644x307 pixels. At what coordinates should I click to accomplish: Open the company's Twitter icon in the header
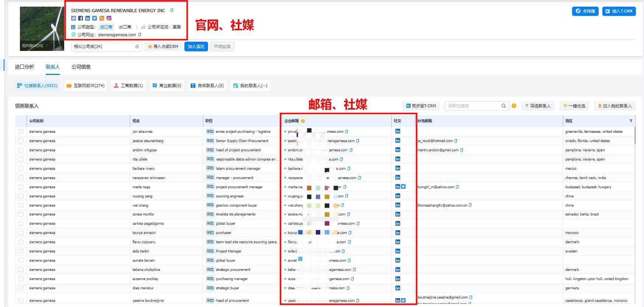(94, 18)
